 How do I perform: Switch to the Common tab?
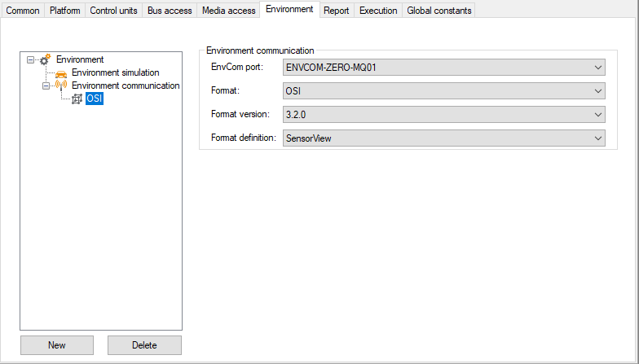pos(23,11)
